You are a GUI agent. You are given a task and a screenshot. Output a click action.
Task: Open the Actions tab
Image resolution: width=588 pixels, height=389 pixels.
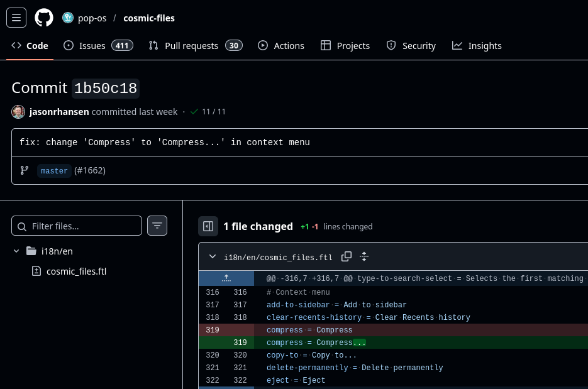281,46
